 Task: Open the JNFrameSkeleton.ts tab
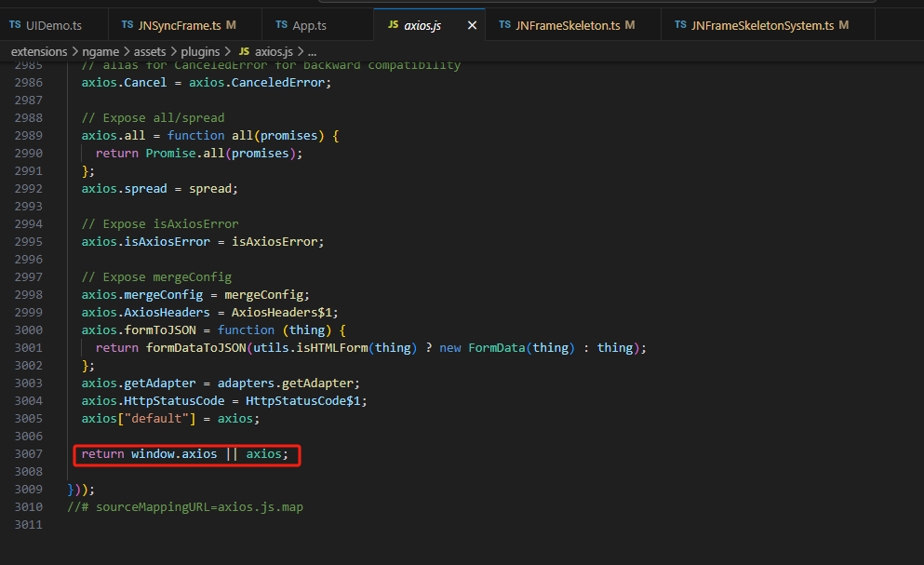[573, 25]
